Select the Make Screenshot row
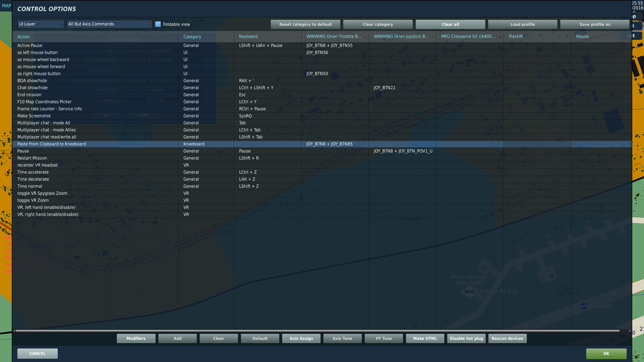 tap(322, 116)
